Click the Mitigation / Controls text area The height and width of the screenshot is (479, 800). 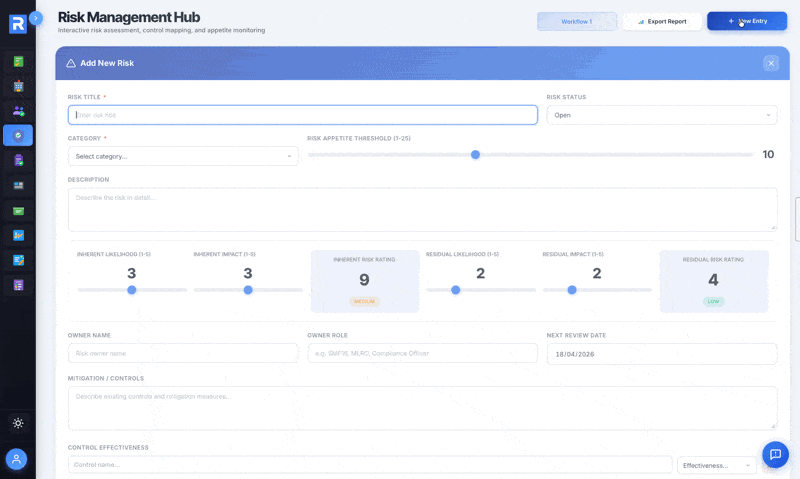[x=422, y=408]
